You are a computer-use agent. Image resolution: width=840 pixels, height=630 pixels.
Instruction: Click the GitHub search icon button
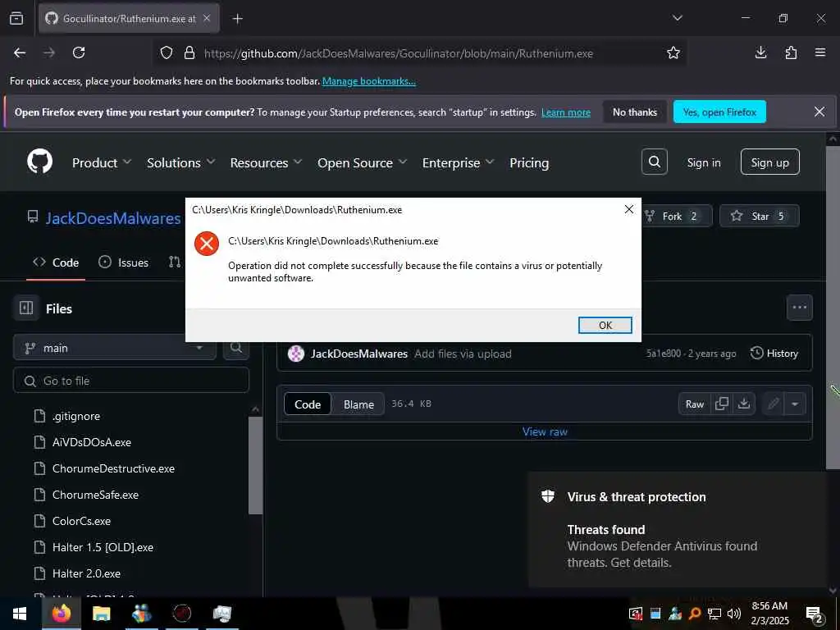[x=654, y=162]
